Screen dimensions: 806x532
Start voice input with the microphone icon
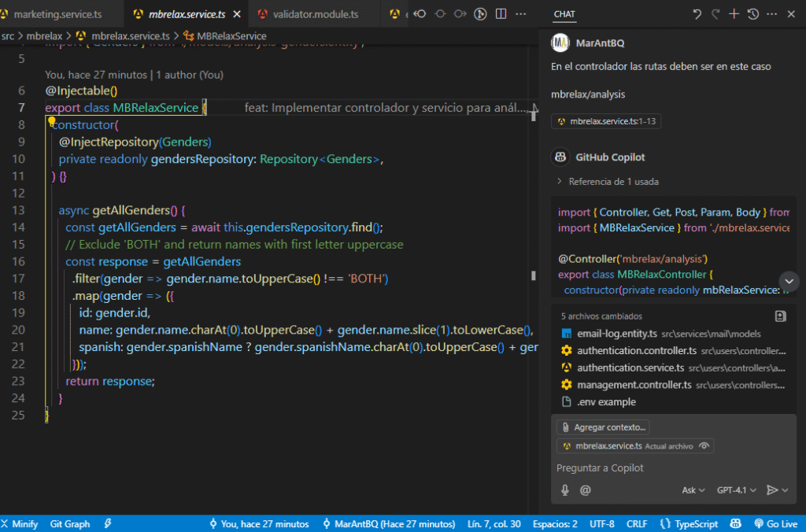(565, 490)
